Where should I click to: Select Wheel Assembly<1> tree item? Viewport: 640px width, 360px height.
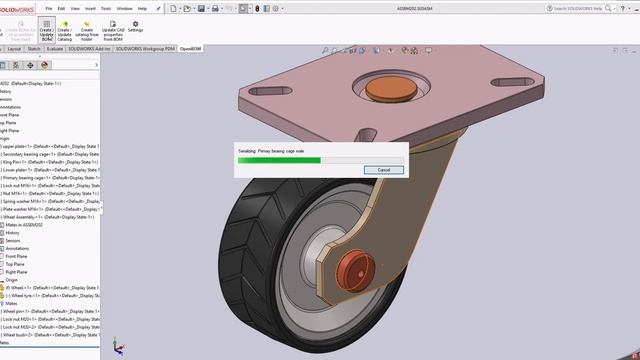click(x=48, y=217)
